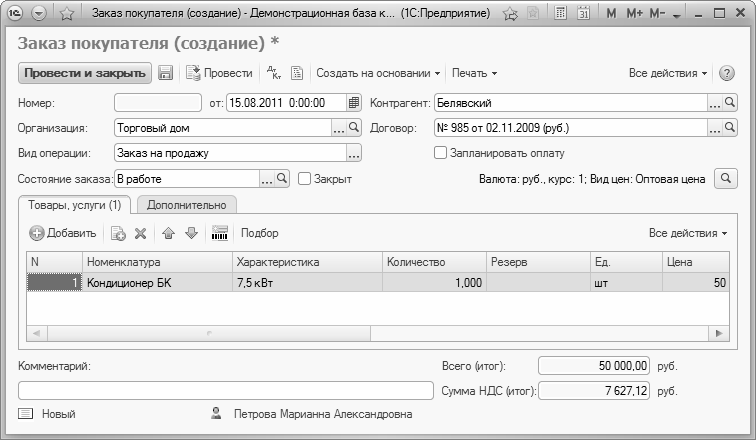Screen dimensions: 756x440
Task: Click the help question mark icon
Action: tap(726, 73)
